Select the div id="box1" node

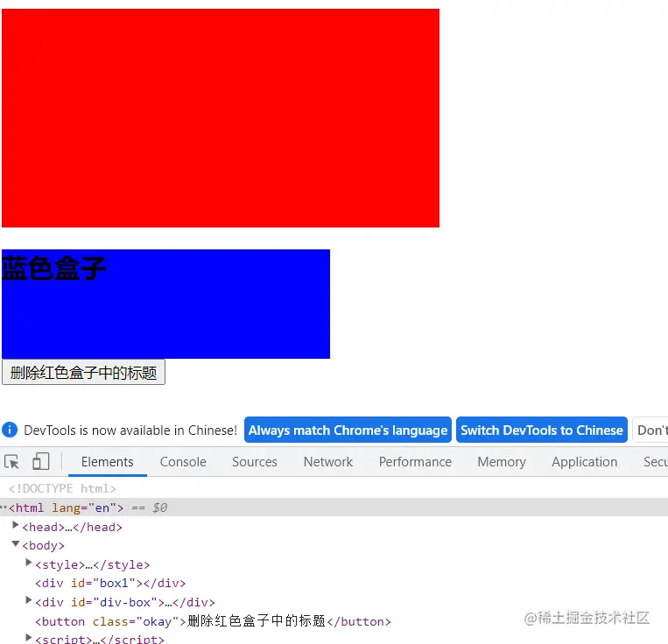(110, 583)
